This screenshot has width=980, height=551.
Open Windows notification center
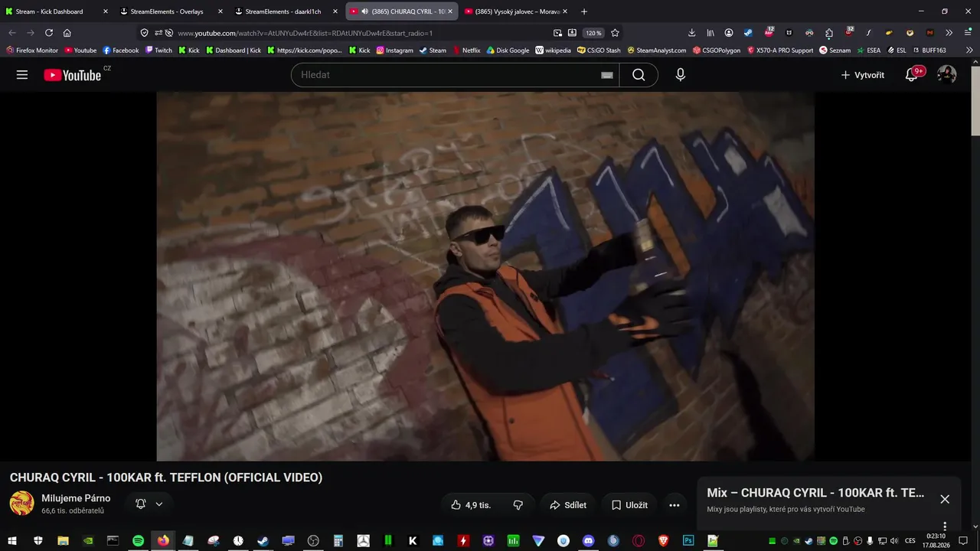963,541
